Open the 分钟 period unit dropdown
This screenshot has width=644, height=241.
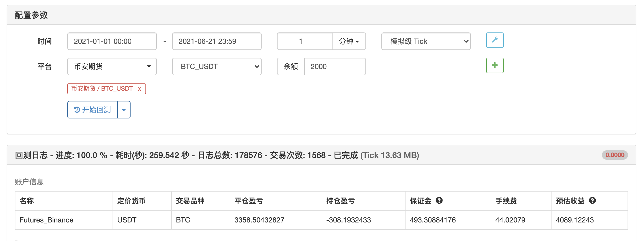point(349,41)
